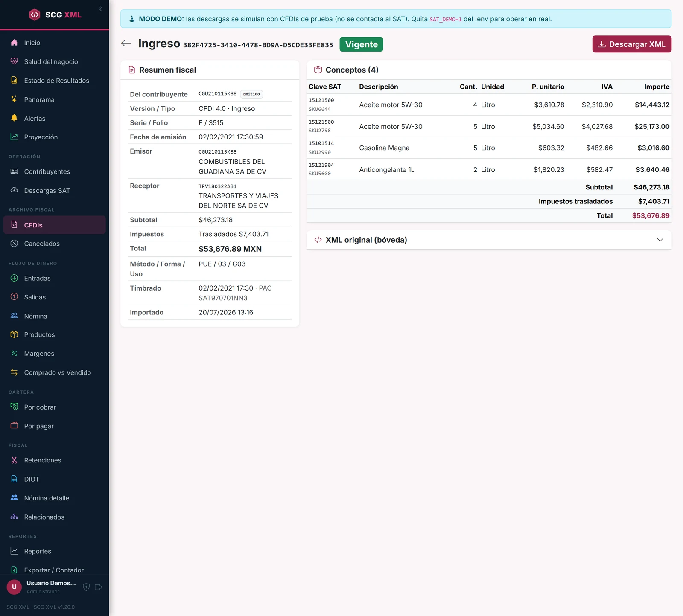Open the Salidas menu item
Viewport: 683px width, 616px height.
pyautogui.click(x=55, y=297)
